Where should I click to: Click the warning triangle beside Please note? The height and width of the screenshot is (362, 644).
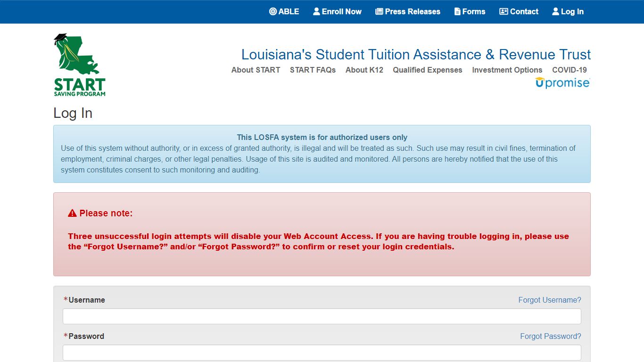(71, 213)
